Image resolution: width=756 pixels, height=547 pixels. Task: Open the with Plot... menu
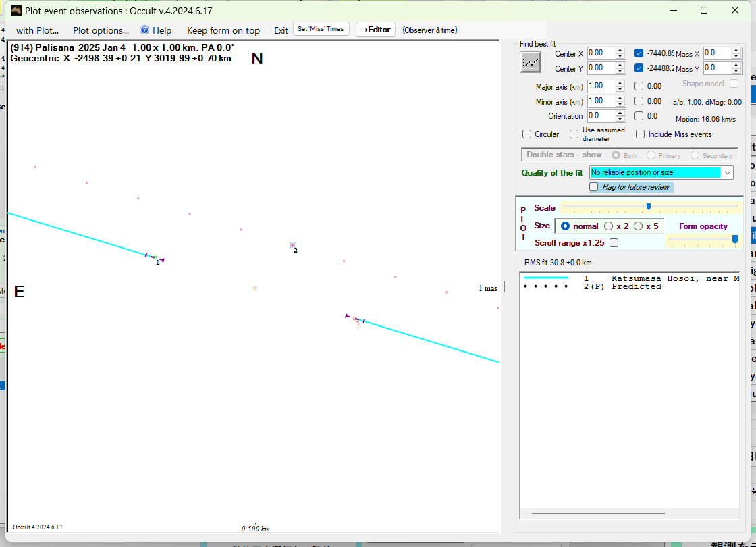point(37,30)
